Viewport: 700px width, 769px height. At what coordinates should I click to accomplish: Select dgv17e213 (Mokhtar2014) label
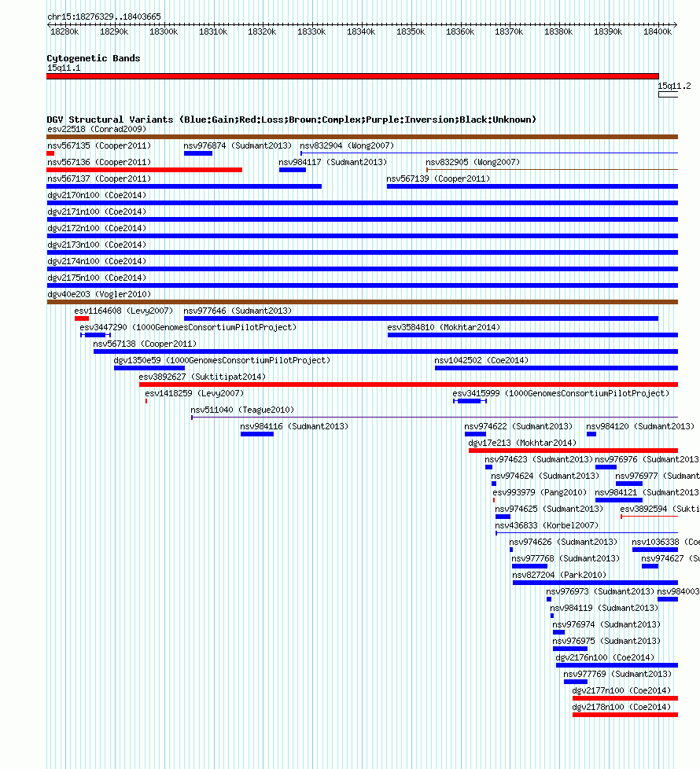(x=522, y=443)
